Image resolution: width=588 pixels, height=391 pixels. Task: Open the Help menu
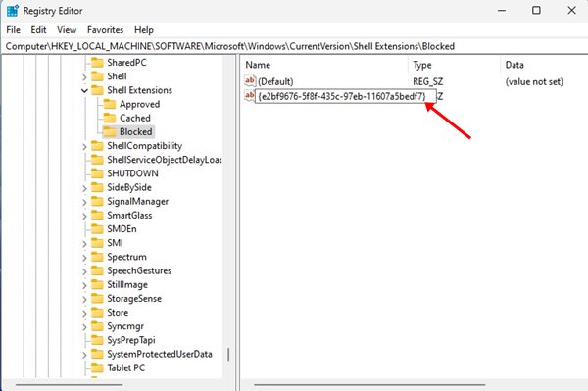tap(144, 30)
